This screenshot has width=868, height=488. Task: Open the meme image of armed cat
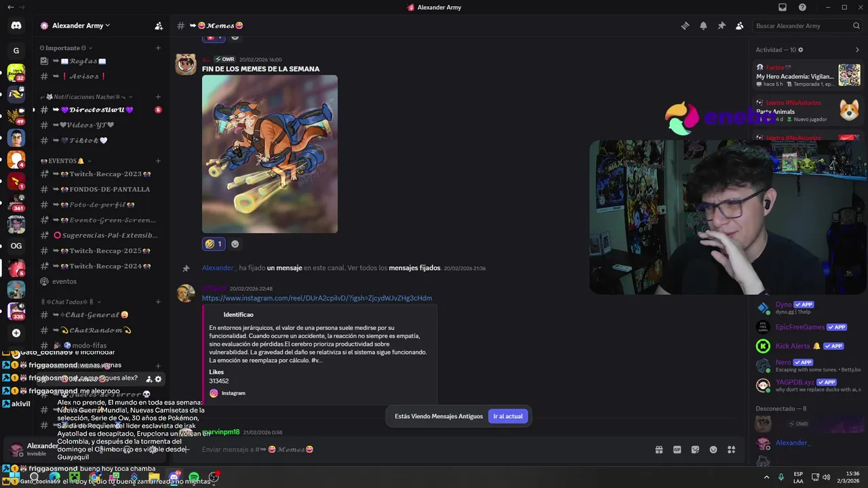(x=270, y=154)
